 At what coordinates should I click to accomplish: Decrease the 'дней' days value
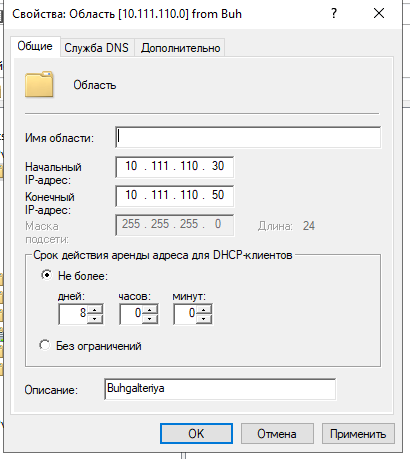tap(95, 319)
